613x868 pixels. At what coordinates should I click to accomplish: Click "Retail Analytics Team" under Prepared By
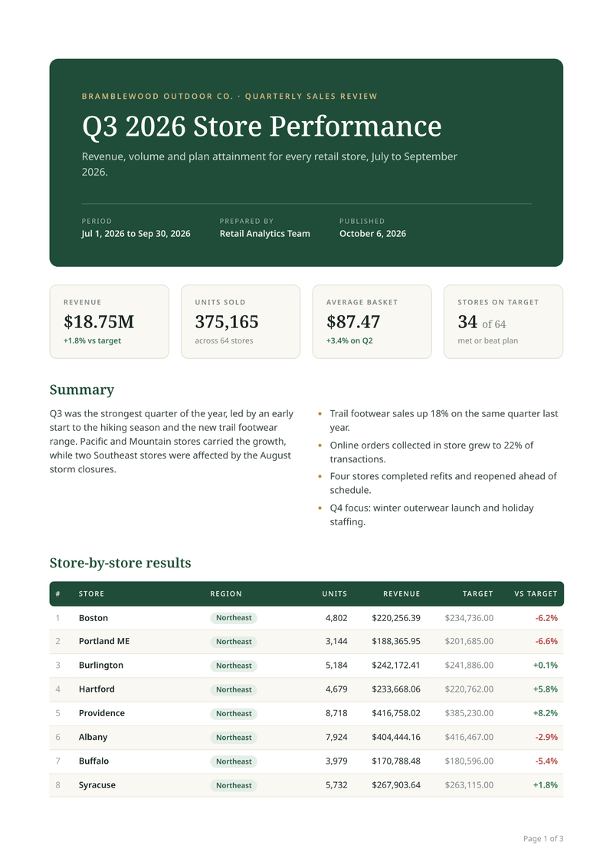click(265, 234)
